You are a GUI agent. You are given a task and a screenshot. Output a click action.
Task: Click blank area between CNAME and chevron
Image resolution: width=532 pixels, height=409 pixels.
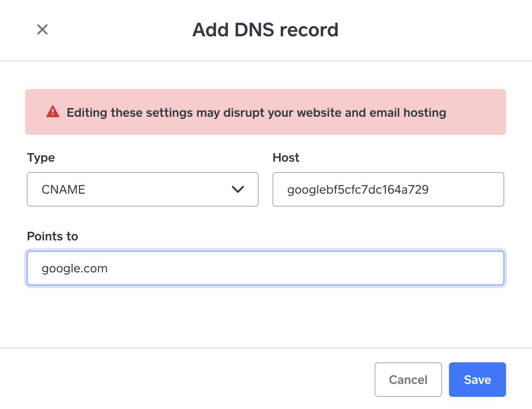coord(158,189)
